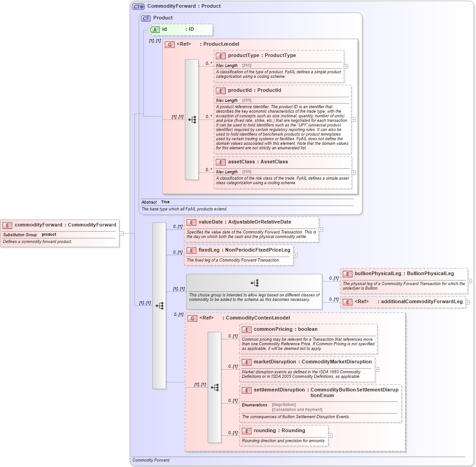Select 'Defines a commodity forward product.' text
The image size is (476, 467).
tap(38, 242)
